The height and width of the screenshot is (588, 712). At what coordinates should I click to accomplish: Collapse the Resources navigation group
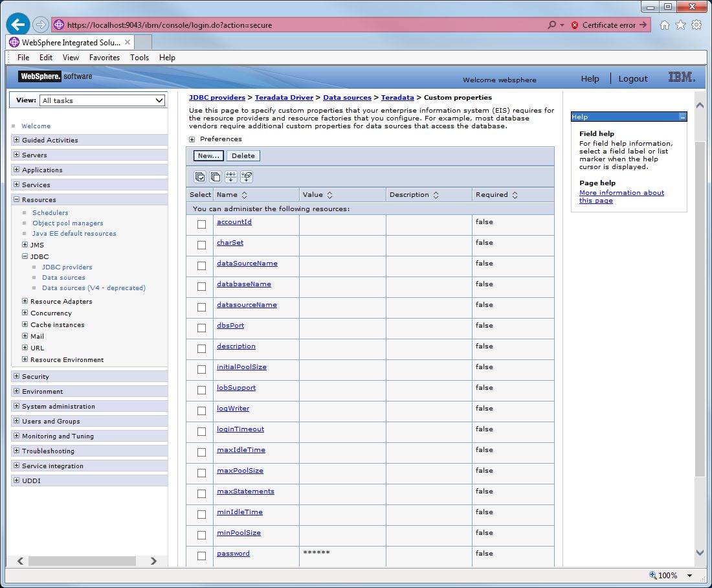pyautogui.click(x=16, y=199)
